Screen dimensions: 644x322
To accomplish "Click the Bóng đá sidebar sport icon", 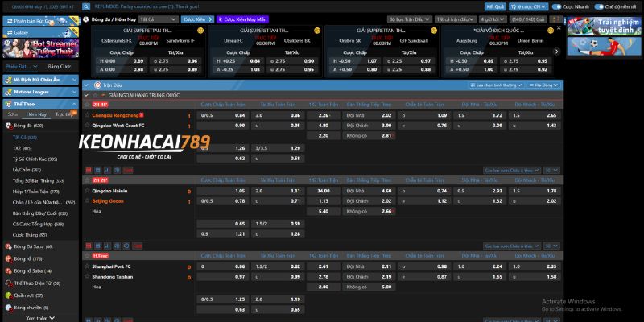I will click(x=9, y=126).
